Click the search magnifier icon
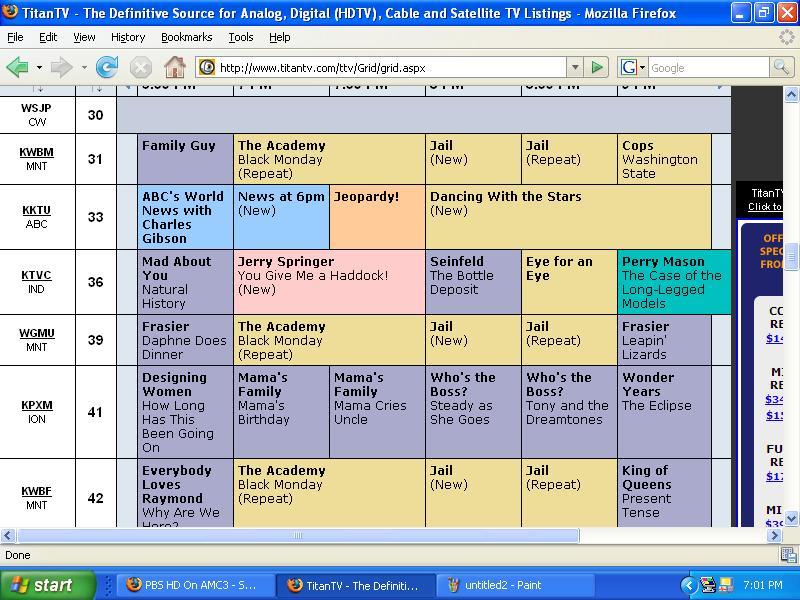The width and height of the screenshot is (800, 600). [781, 67]
